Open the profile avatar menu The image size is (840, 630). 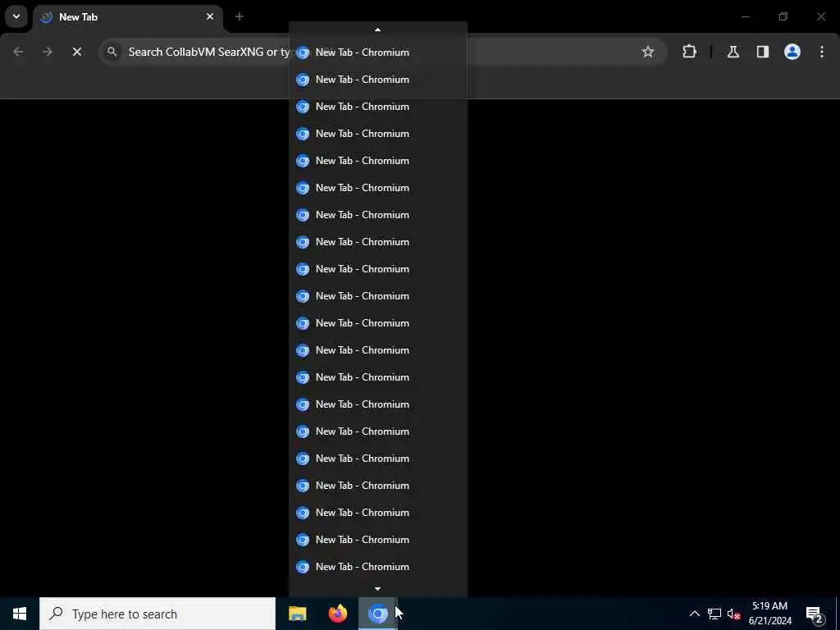792,52
